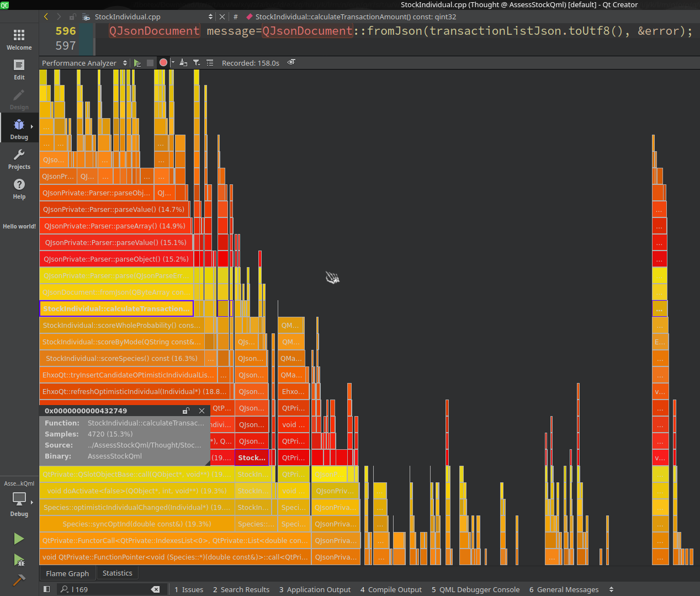Open the Application Output pane
Viewport: 700px width, 596px height.
[x=315, y=589]
